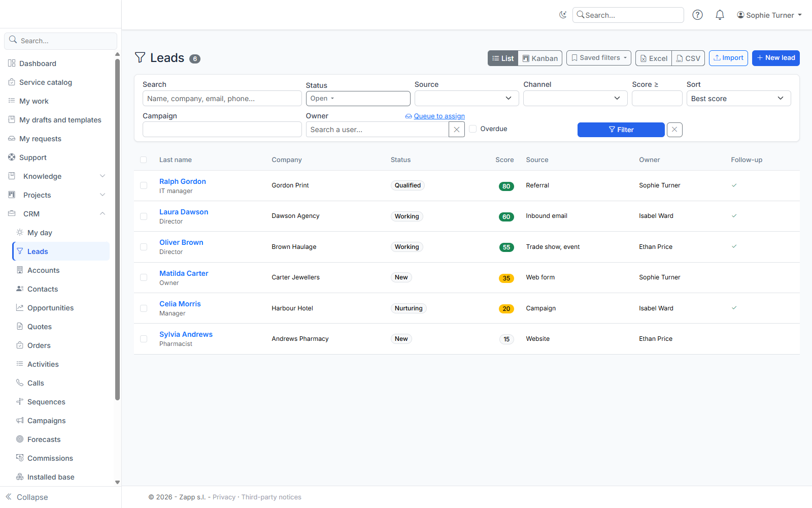This screenshot has height=508, width=812.
Task: Click Opportunities chart icon
Action: coord(20,308)
